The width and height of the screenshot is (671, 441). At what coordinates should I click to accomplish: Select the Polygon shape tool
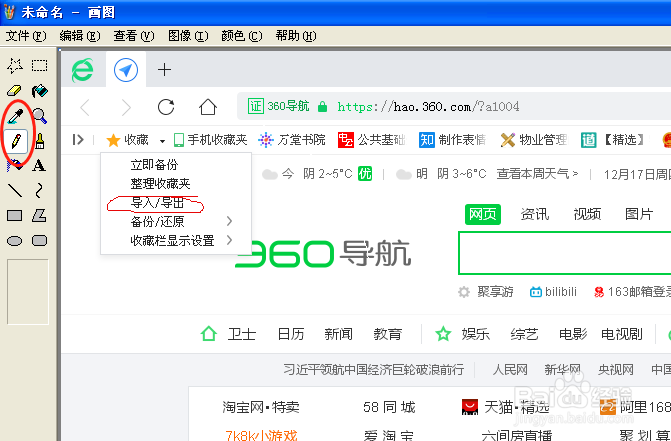coord(39,216)
